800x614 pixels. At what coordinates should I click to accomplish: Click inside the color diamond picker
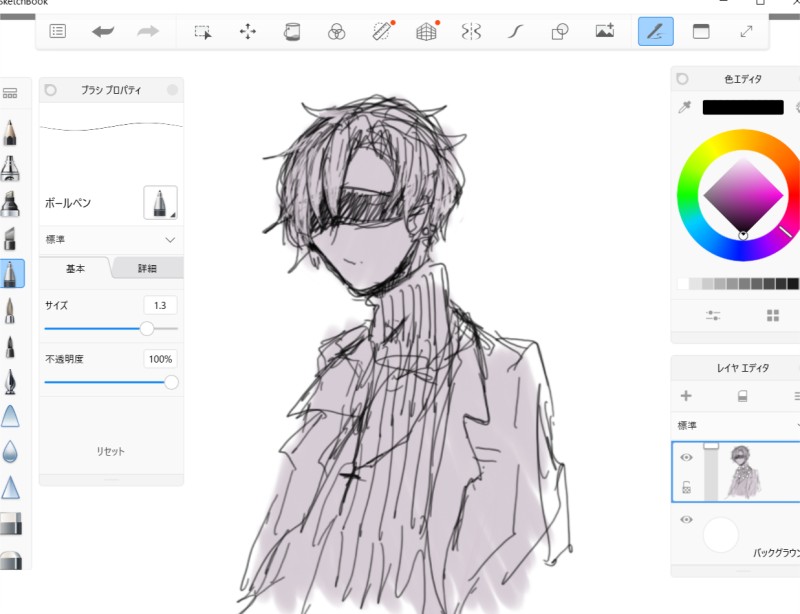(743, 195)
